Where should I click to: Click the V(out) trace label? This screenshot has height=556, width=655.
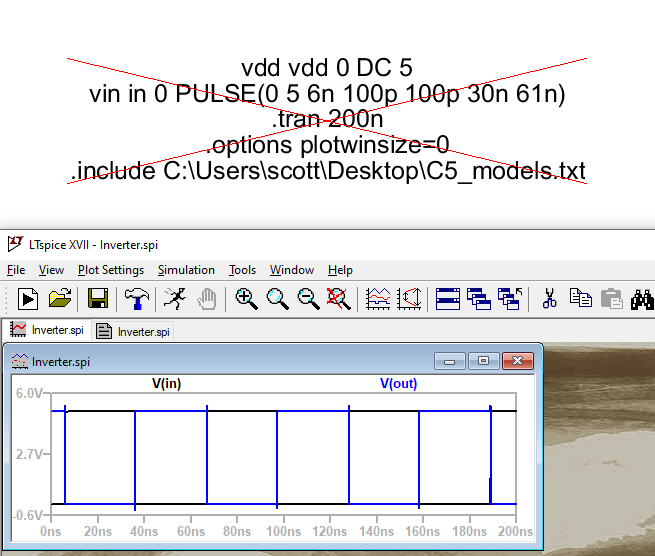click(x=398, y=383)
